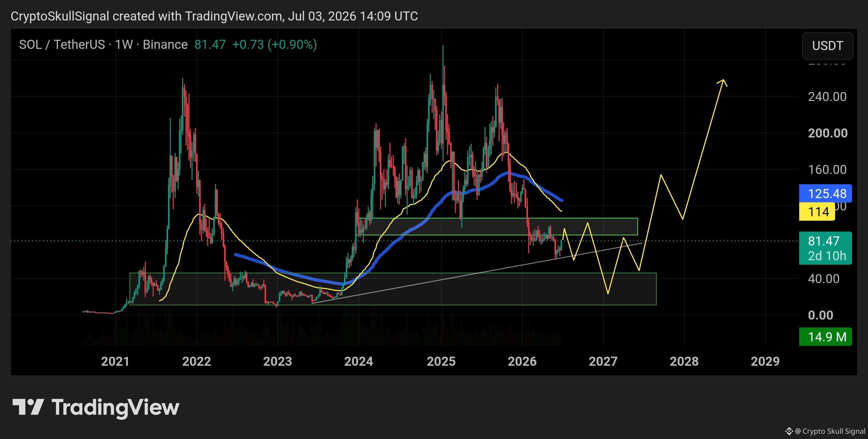Click the 2026 time axis label
This screenshot has width=868, height=439.
pos(522,361)
